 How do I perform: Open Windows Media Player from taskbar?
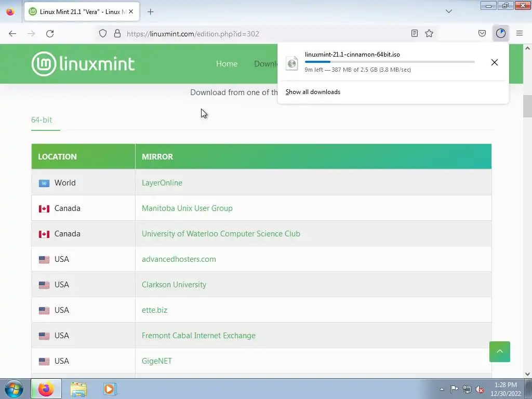(110, 389)
